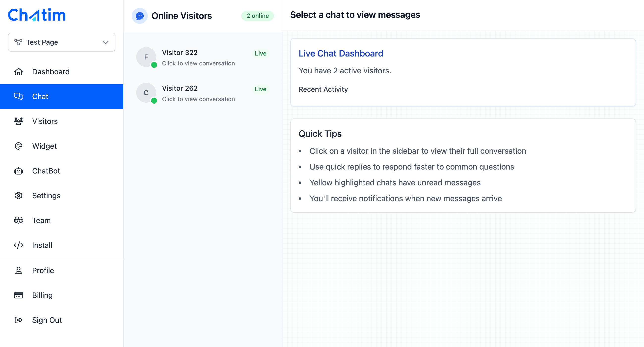Open the Visitor 322 conversation
The height and width of the screenshot is (347, 644).
(198, 58)
